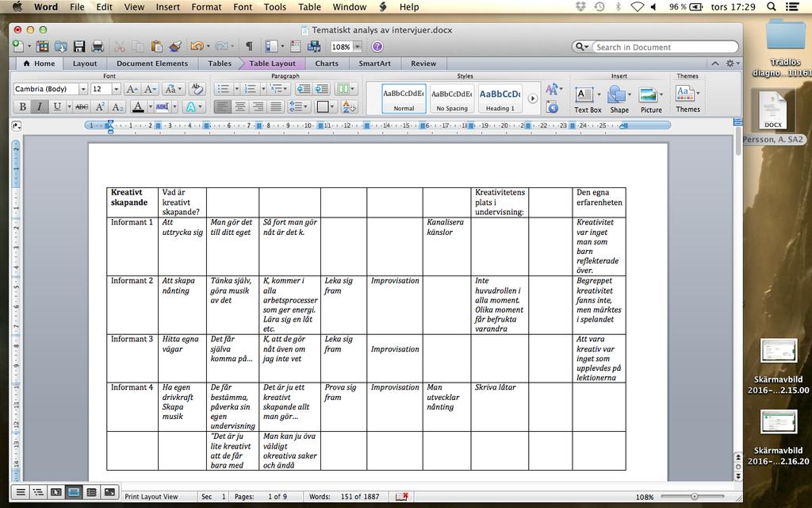Switch to Draft view
This screenshot has height=508, width=812.
(x=20, y=492)
